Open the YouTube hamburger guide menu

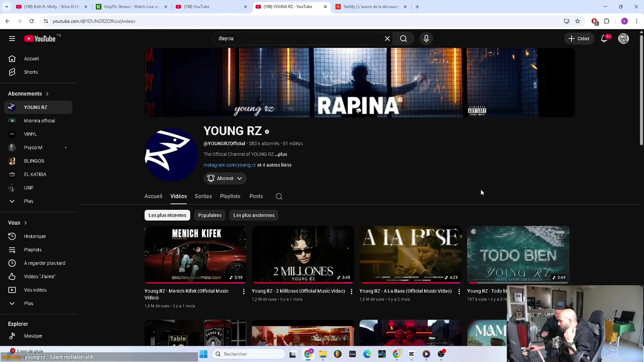pyautogui.click(x=12, y=39)
